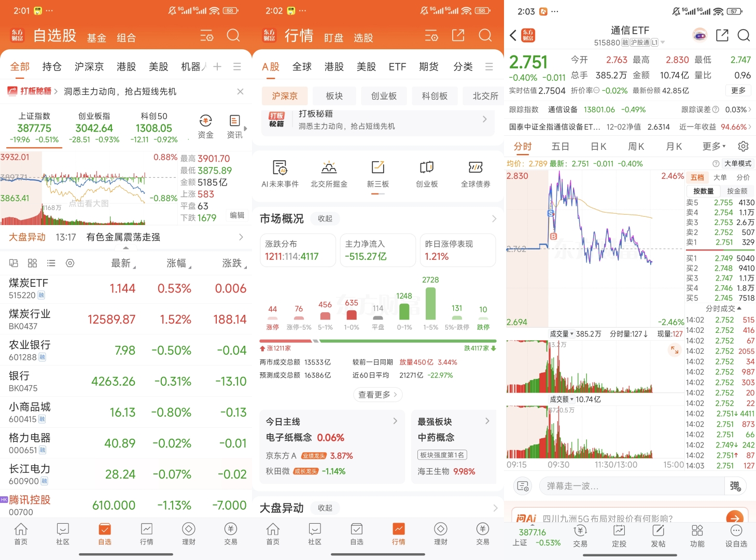
Task: Open 新三板 shortcut
Action: click(378, 174)
